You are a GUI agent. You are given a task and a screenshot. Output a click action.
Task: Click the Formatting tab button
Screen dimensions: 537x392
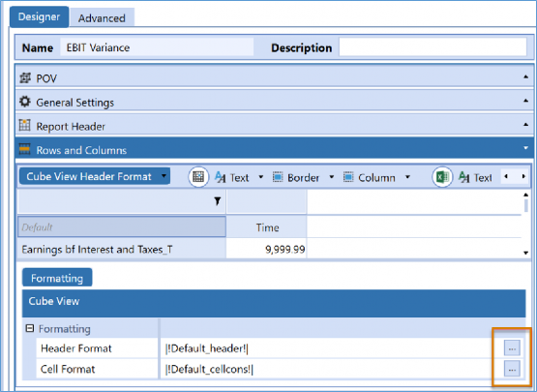point(57,278)
